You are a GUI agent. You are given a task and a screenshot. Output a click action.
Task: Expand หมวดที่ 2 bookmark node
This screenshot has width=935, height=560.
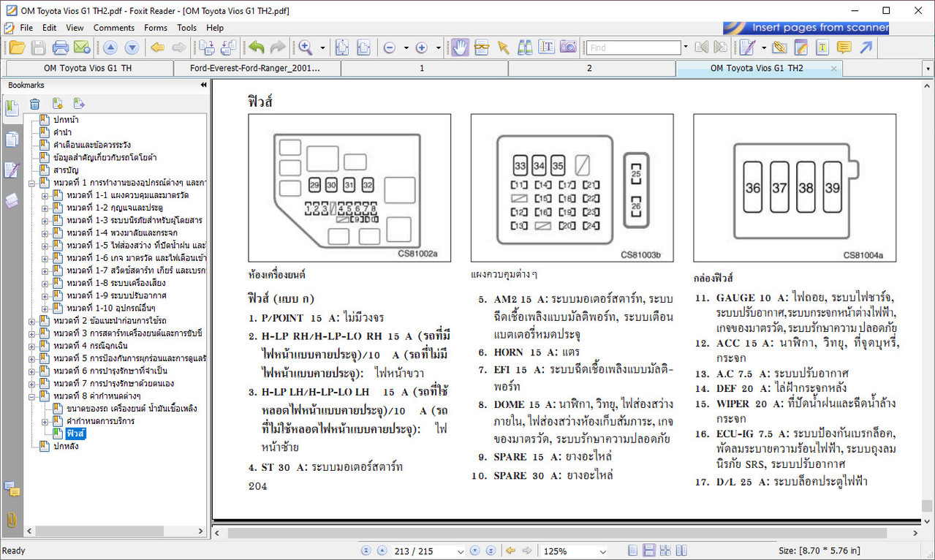point(32,321)
